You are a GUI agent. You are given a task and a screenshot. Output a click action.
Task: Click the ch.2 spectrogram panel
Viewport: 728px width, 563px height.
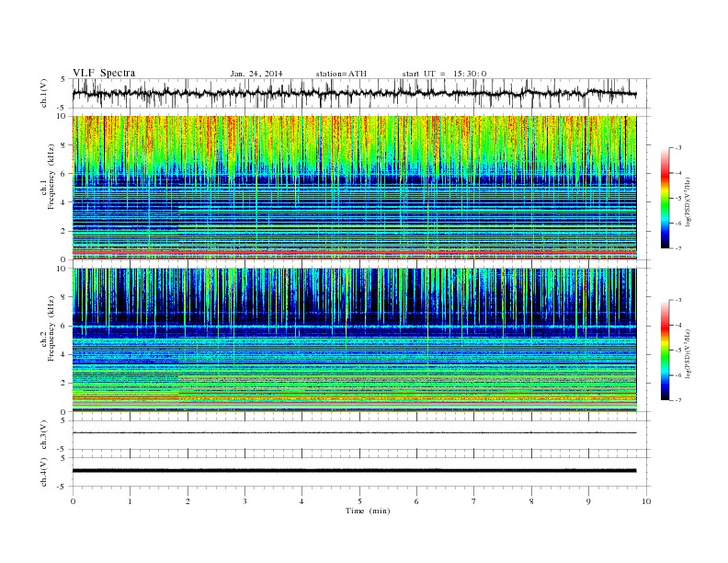click(x=354, y=340)
